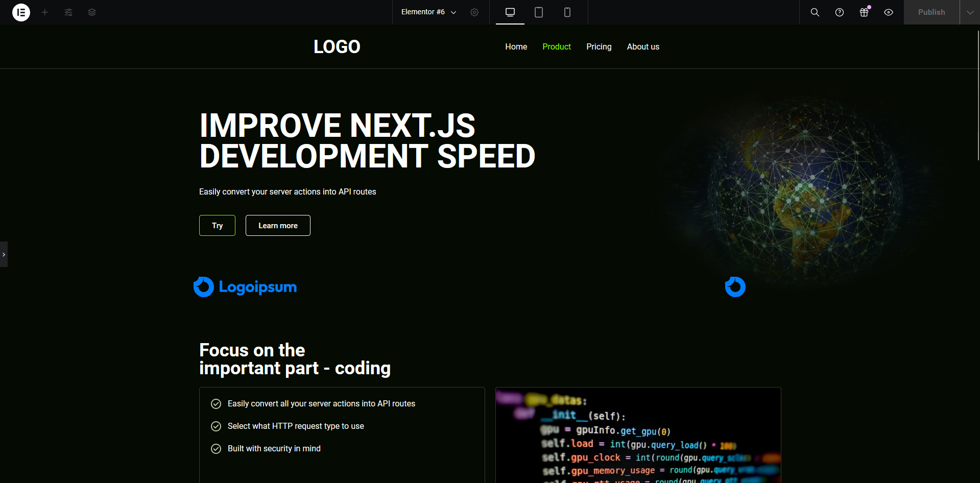Open the Elementor #6 document dropdown
This screenshot has height=483, width=980.
point(429,12)
